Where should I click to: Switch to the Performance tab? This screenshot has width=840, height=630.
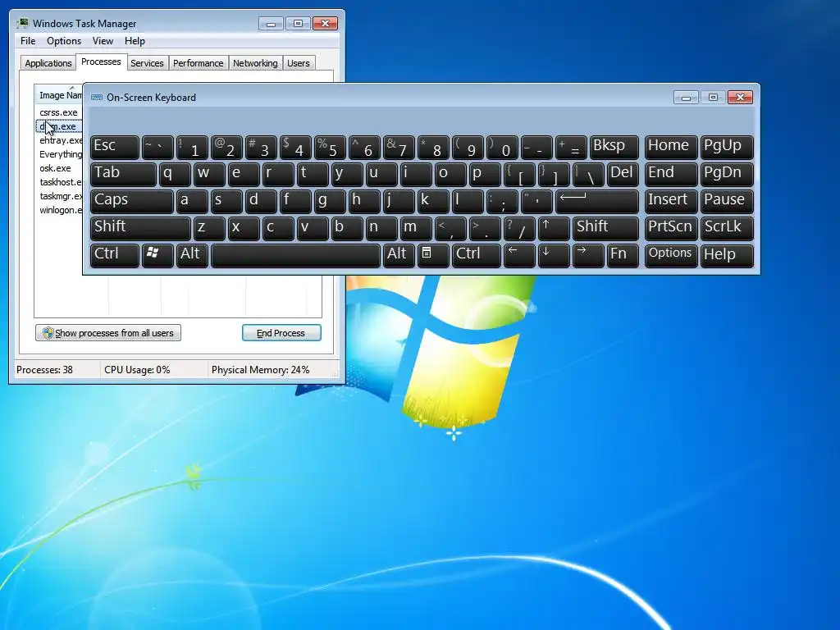tap(198, 63)
